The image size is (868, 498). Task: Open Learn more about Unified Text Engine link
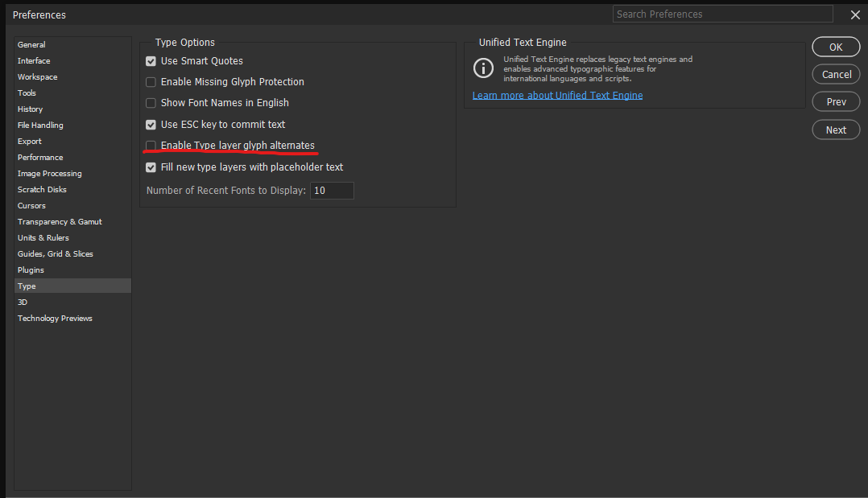click(x=557, y=96)
